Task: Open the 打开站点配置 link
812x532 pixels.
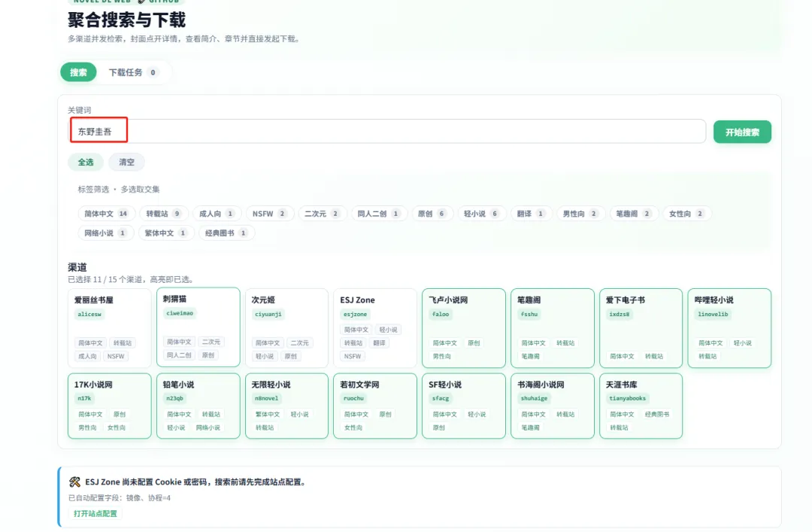Action: (x=95, y=513)
